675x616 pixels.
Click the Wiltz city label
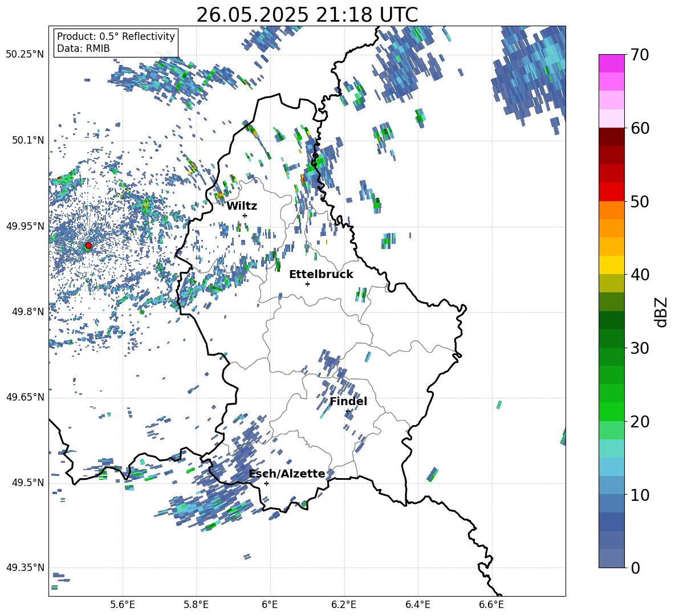pos(242,206)
